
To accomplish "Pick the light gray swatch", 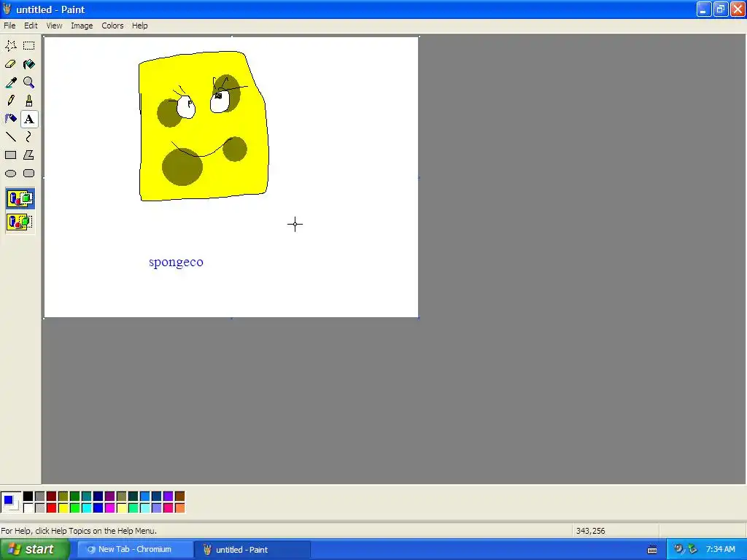I will [x=40, y=508].
